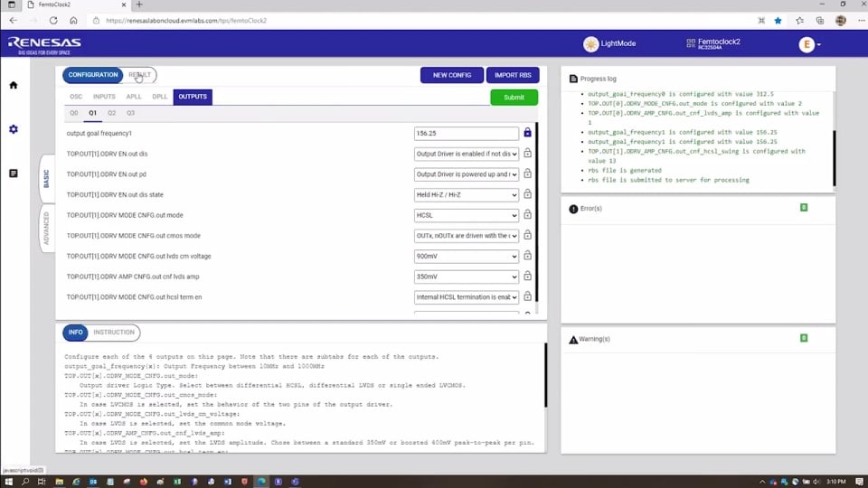The image size is (868, 488).
Task: Click the Warning(s) count badge
Action: point(804,338)
